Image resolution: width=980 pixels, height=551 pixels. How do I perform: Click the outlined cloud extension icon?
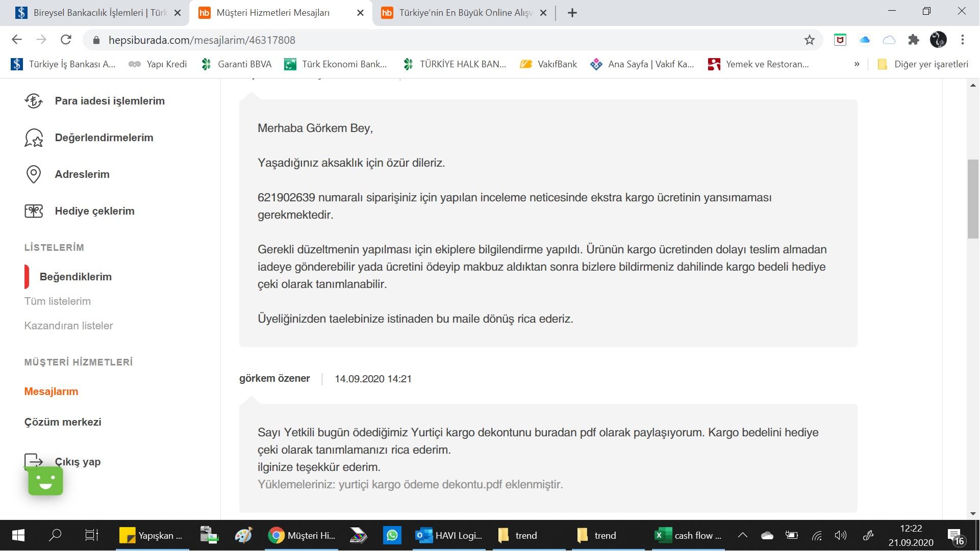tap(889, 40)
